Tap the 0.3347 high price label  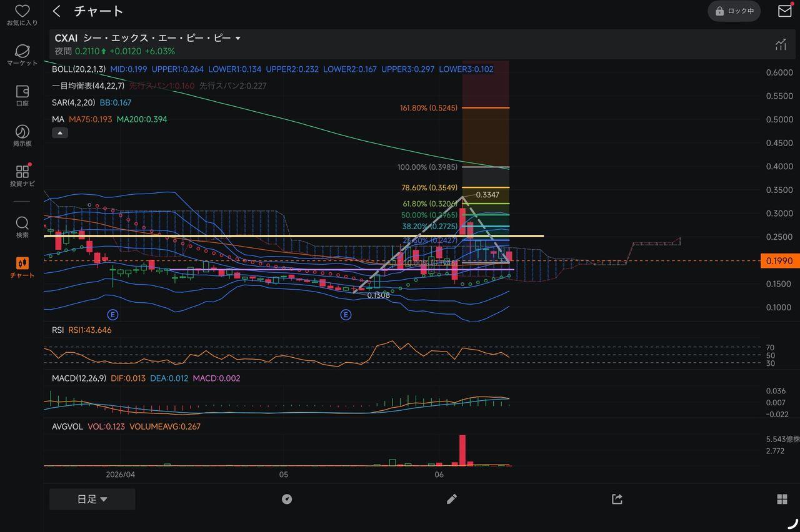[x=487, y=195]
